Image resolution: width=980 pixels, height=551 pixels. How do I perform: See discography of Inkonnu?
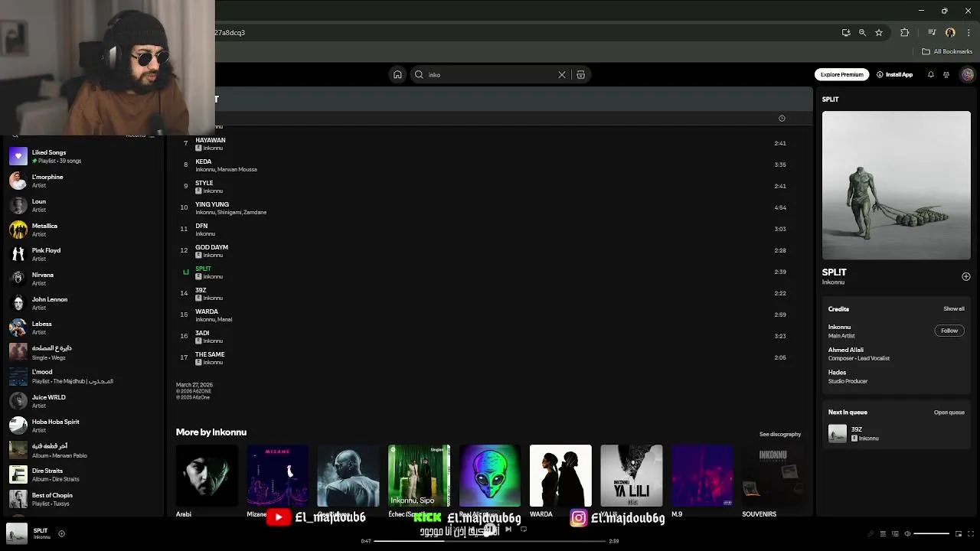coord(780,434)
